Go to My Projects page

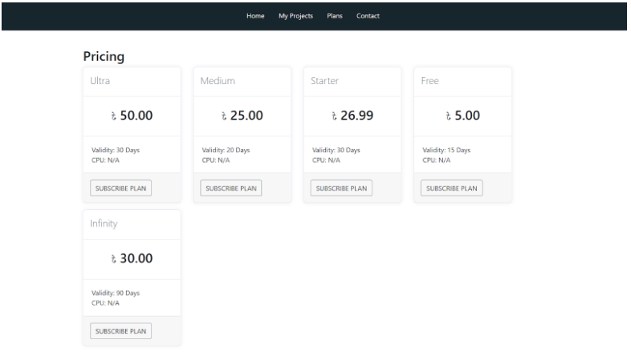point(295,16)
